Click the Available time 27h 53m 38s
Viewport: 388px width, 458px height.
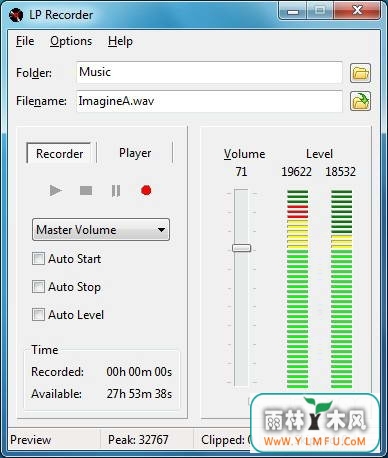click(x=139, y=394)
